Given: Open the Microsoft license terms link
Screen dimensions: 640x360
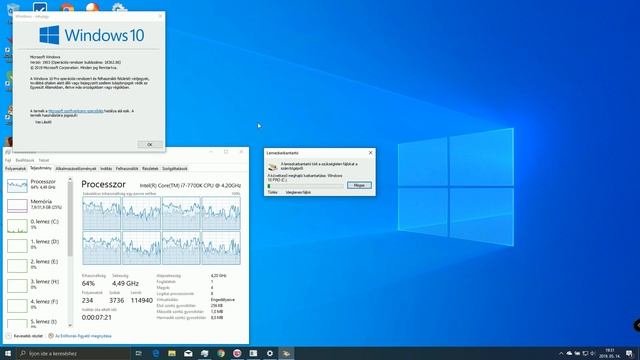Looking at the screenshot, I should (76, 111).
